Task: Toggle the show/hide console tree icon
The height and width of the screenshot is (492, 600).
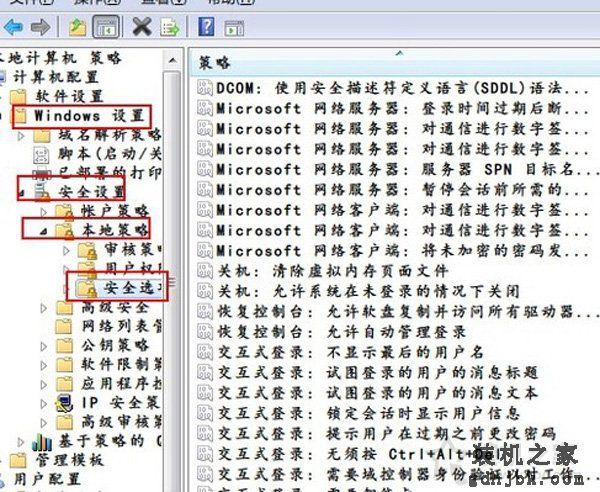Action: (x=106, y=27)
